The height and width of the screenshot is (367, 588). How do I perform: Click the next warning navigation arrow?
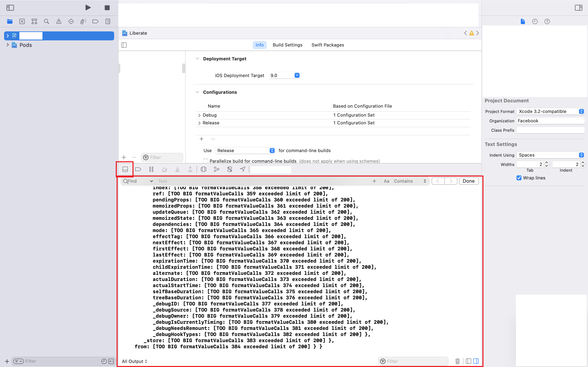coord(477,33)
